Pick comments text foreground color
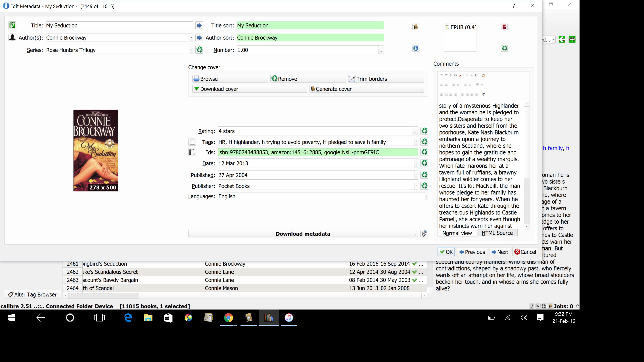Viewport: 644px width, 362px height. [484, 95]
